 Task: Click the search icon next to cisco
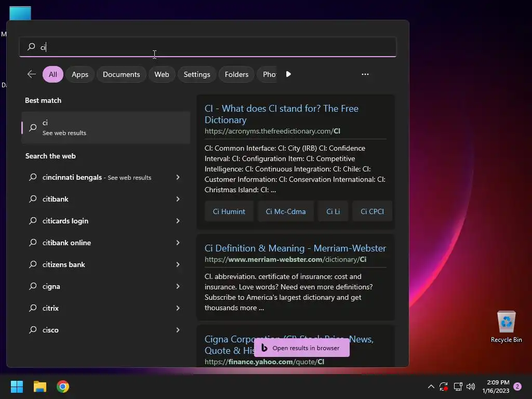[x=33, y=330]
